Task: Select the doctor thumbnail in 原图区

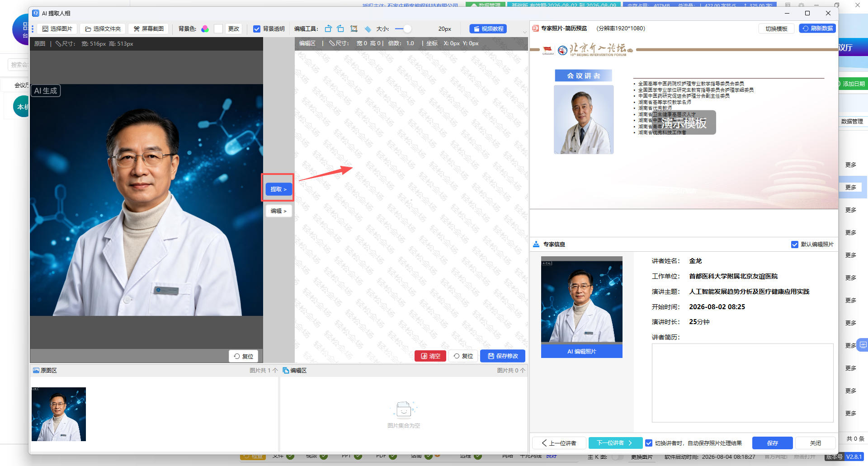Action: tap(59, 414)
